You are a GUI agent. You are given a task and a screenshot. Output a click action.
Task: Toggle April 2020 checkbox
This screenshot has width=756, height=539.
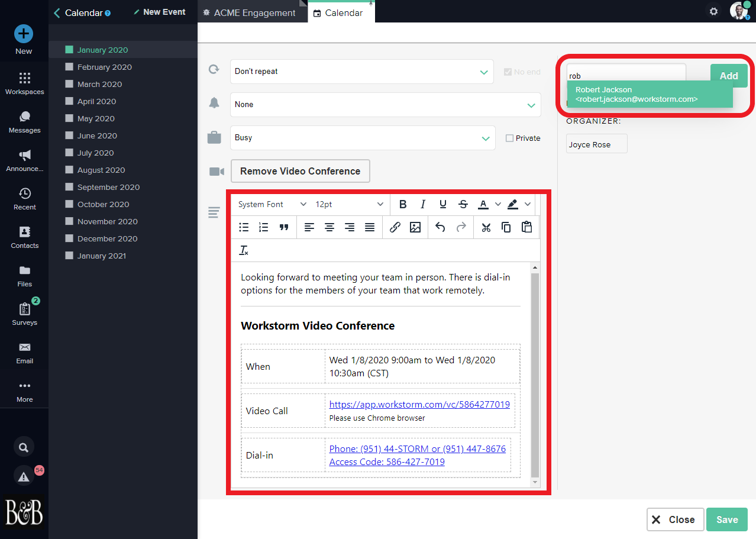pyautogui.click(x=69, y=101)
